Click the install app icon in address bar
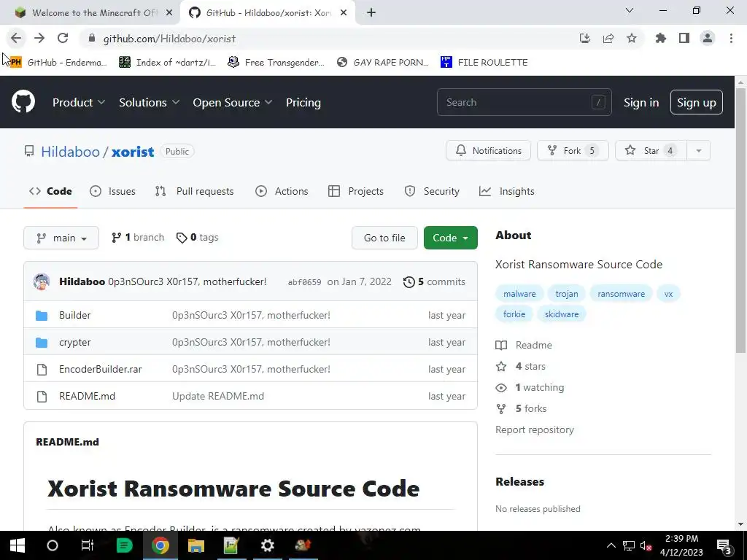Screen dimensions: 747x560 tap(584, 39)
